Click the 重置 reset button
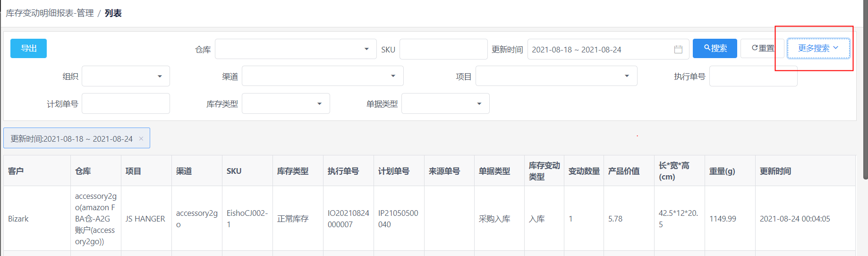Screen dimensions: 868x256 click(x=762, y=48)
